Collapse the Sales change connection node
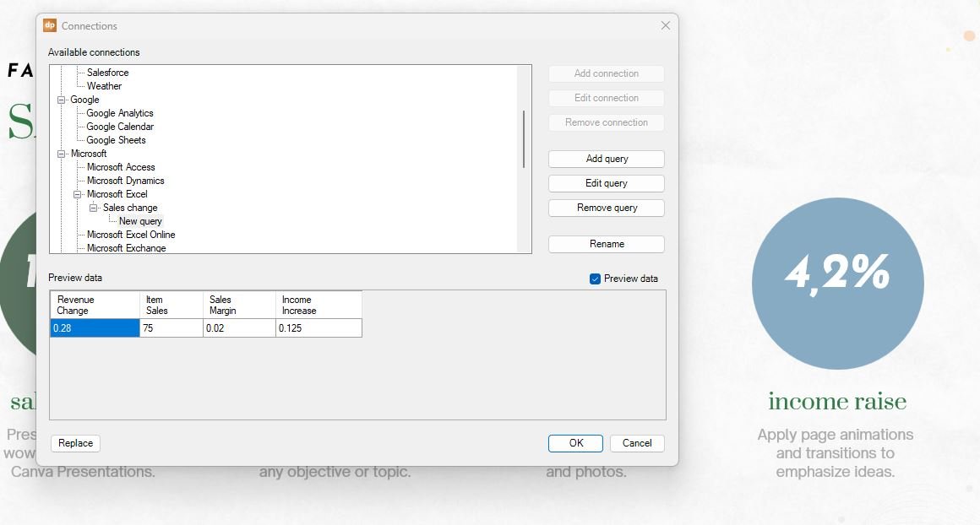 (94, 208)
